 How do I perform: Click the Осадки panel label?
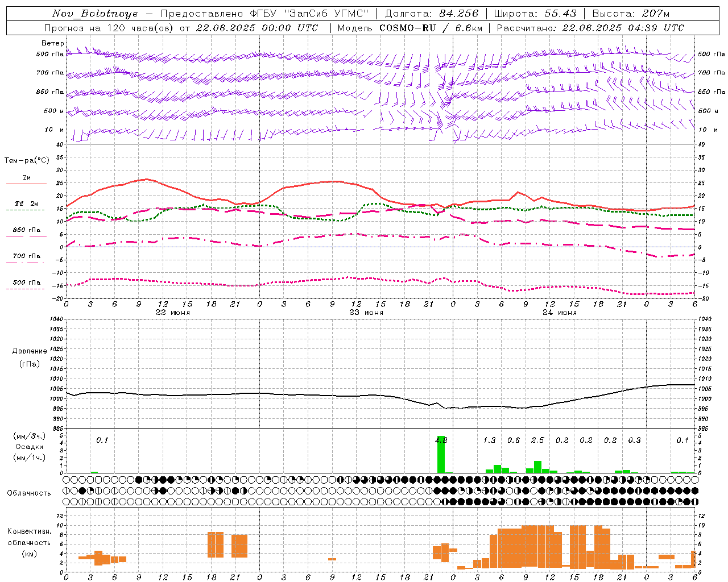click(x=29, y=447)
